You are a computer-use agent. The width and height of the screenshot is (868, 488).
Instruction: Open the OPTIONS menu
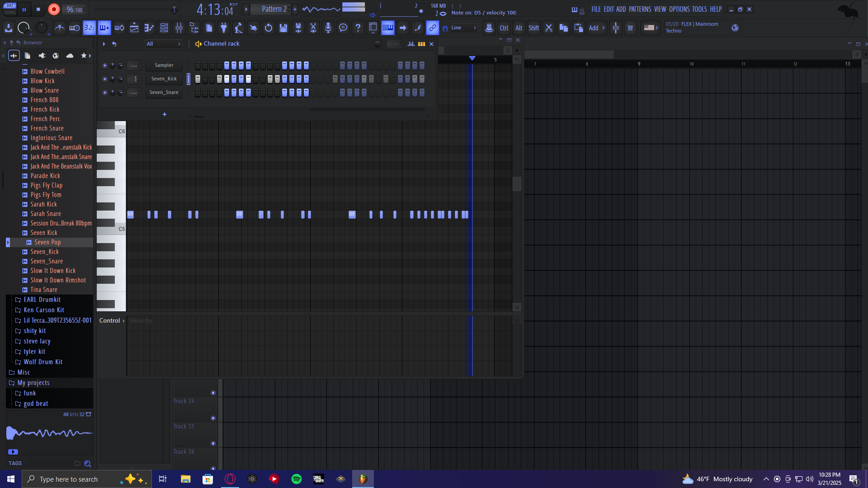[x=679, y=9]
